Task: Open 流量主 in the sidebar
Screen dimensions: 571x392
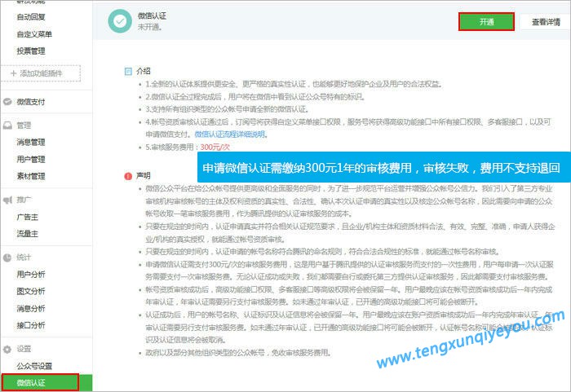Action: [27, 234]
